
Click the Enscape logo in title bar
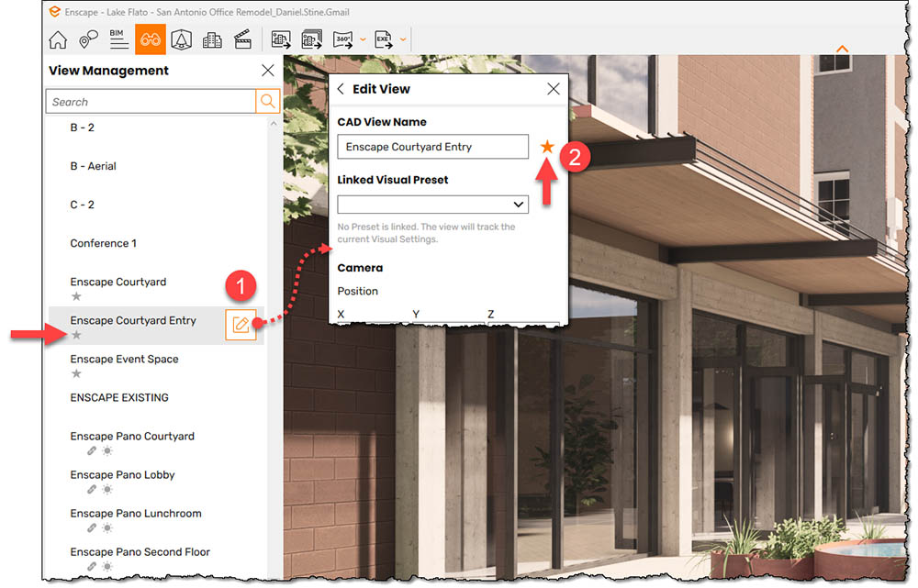54,12
